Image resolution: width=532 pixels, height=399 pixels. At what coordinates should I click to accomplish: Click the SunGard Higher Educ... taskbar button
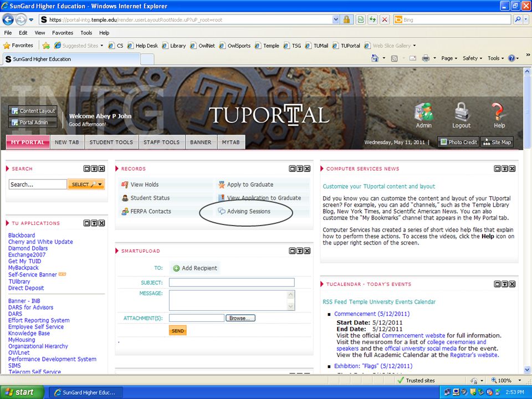click(85, 392)
